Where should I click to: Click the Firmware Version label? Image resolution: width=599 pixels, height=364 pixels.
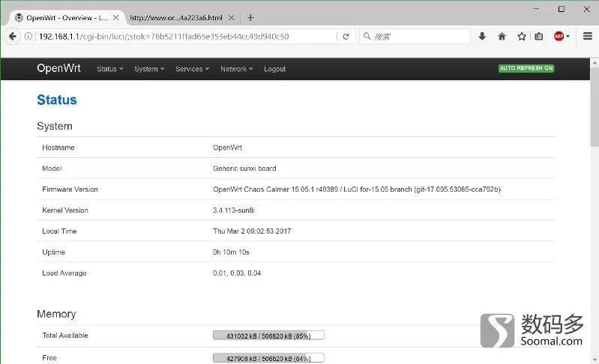70,189
